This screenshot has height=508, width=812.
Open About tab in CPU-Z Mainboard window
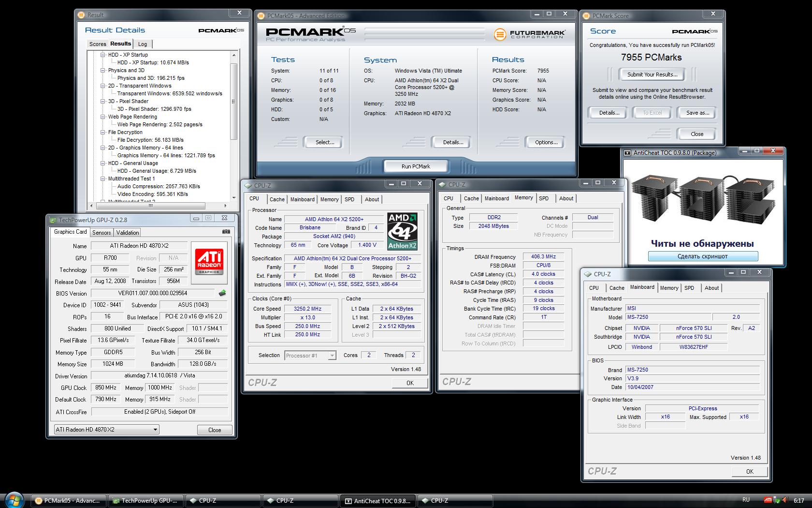coord(711,288)
